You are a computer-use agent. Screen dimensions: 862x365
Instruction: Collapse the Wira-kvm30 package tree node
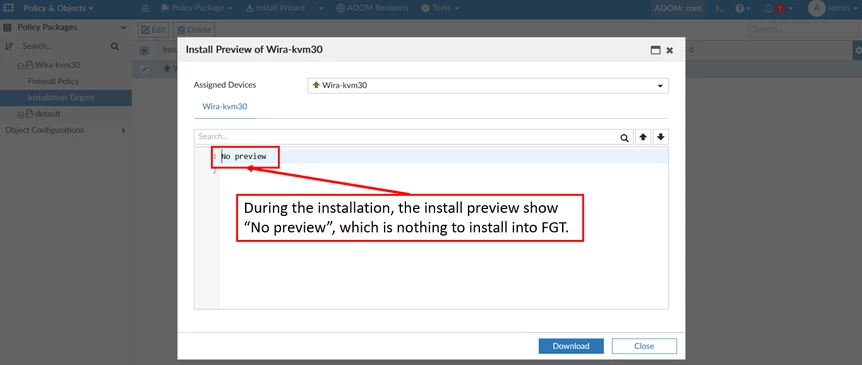[21, 65]
